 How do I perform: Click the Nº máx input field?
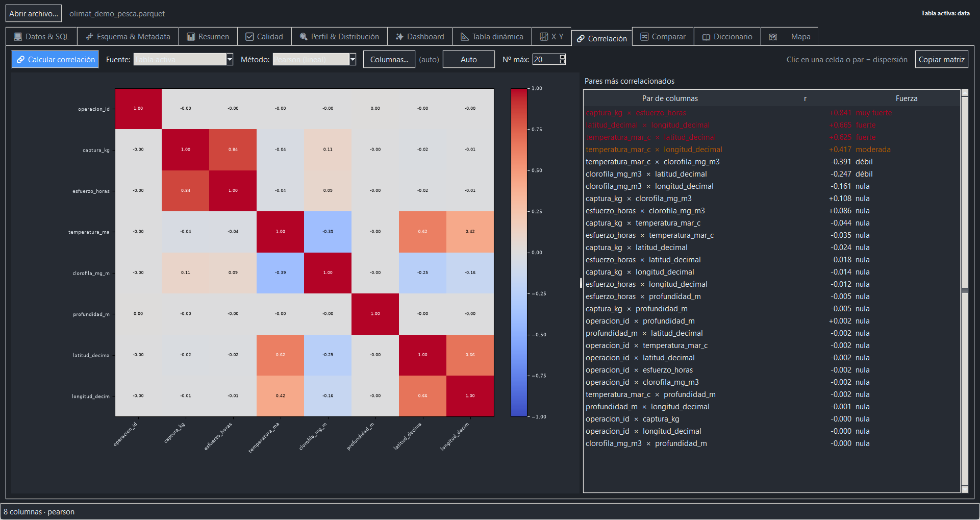pyautogui.click(x=546, y=60)
